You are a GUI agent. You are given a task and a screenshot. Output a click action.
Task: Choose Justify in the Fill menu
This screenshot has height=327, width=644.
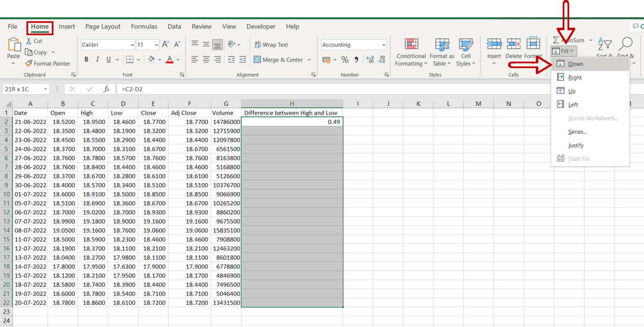[x=590, y=145]
